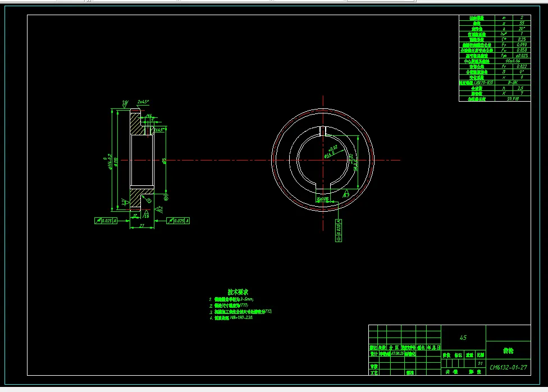Click the "比例" label in the title block

tap(481, 355)
